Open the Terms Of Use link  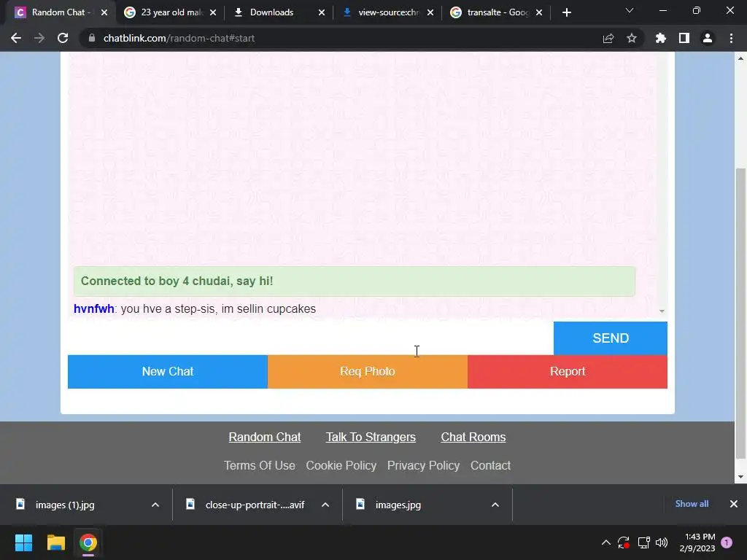pyautogui.click(x=260, y=465)
